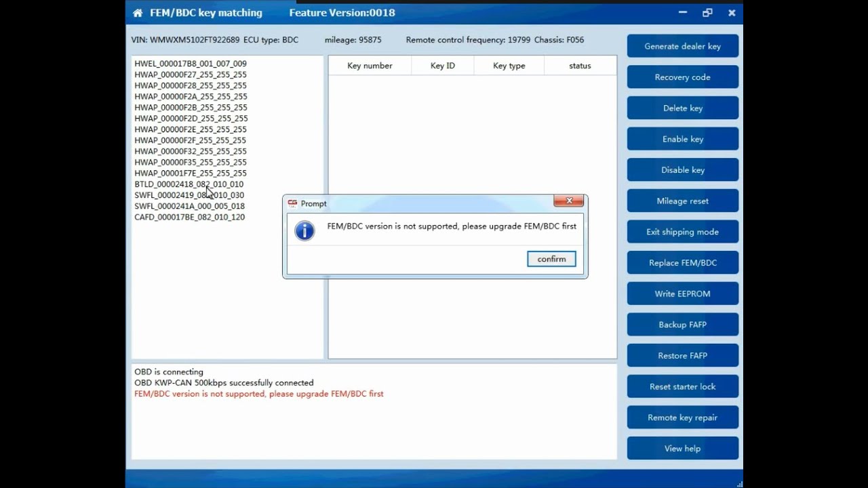This screenshot has height=488, width=868.
Task: Select HWAP_00000F28_255_255_255 entry
Action: pos(191,85)
